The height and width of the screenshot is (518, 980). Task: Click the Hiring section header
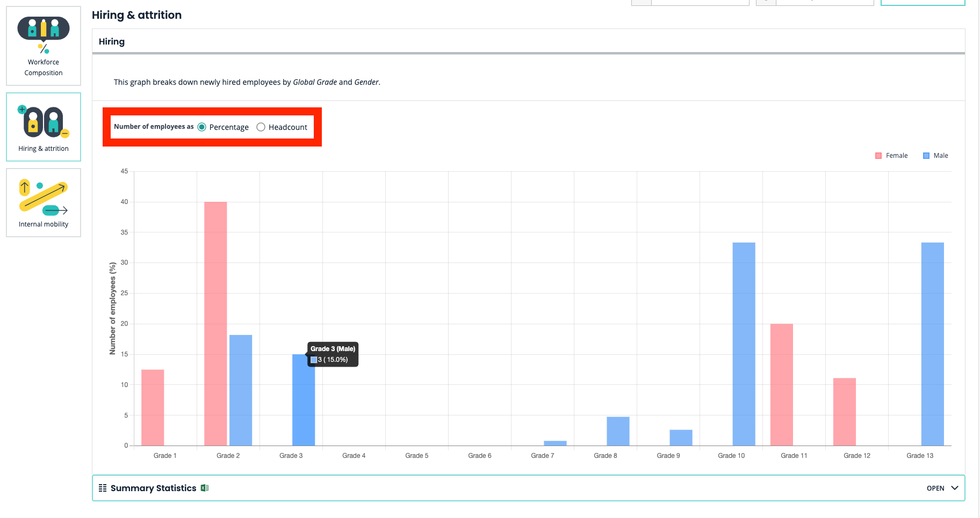coord(112,42)
